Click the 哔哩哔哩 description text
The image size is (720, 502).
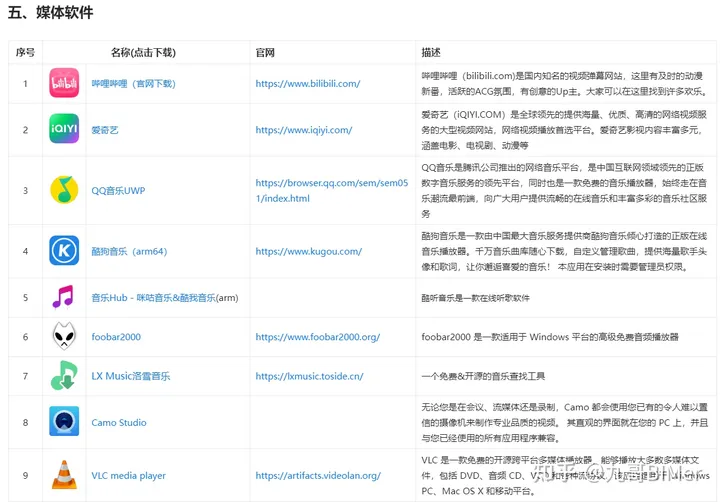[x=564, y=84]
